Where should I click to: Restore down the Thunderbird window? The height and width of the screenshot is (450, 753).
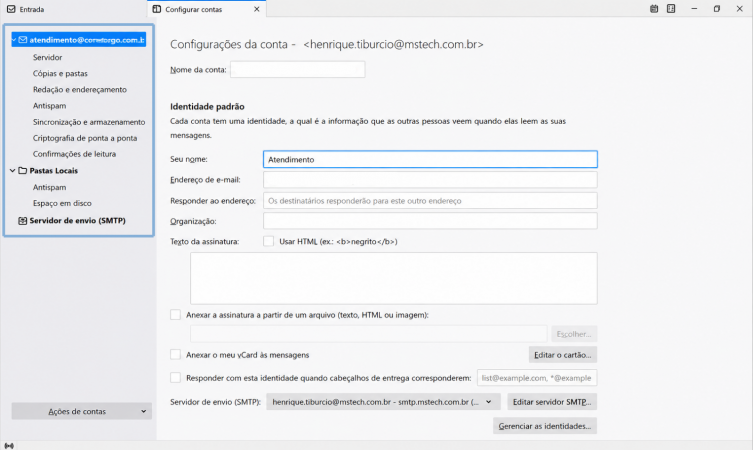(x=717, y=9)
